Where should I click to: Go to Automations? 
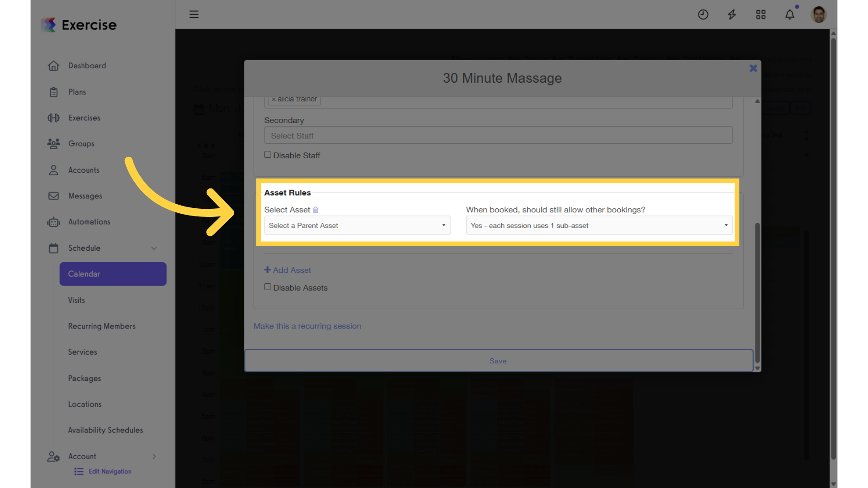coord(89,222)
